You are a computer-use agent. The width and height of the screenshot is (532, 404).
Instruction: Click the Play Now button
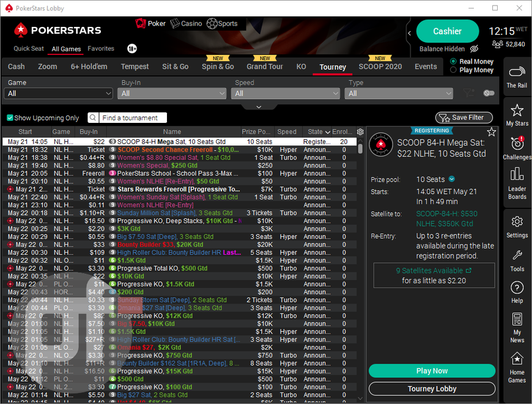[x=432, y=371]
